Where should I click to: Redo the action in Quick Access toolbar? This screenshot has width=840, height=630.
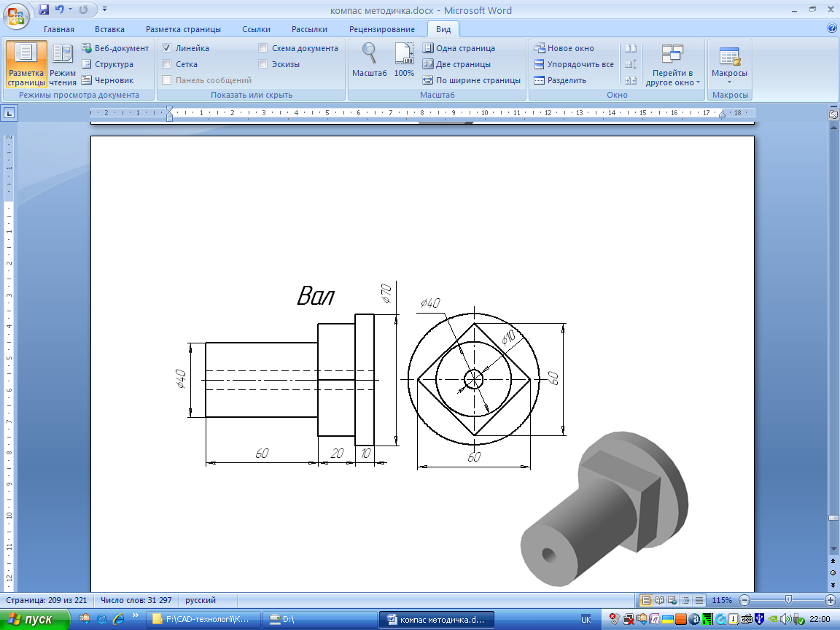84,9
